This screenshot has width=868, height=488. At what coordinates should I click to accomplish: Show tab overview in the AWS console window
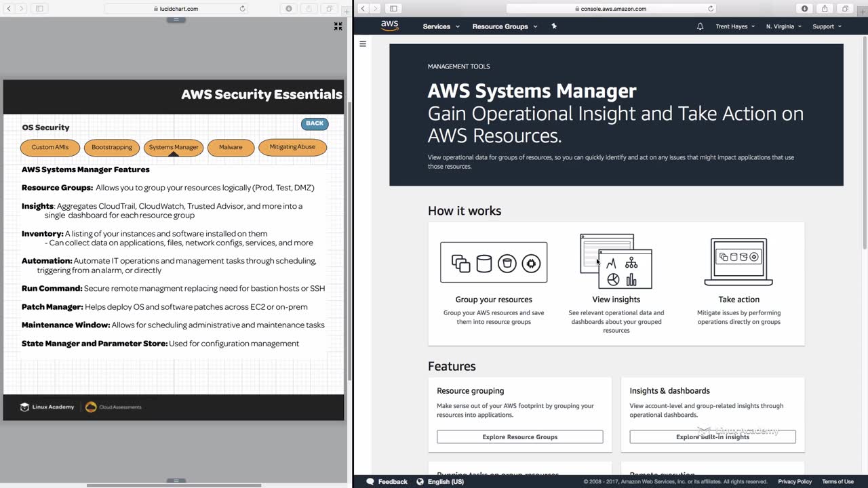pos(845,9)
